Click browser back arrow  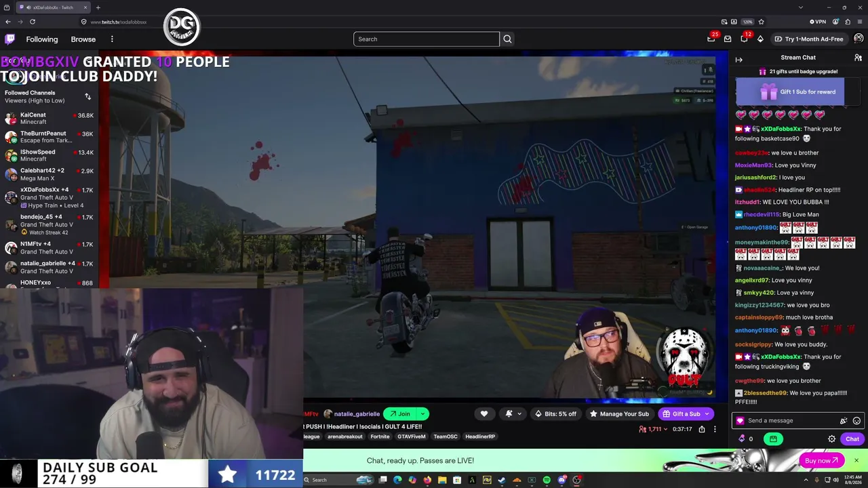pos(8,22)
